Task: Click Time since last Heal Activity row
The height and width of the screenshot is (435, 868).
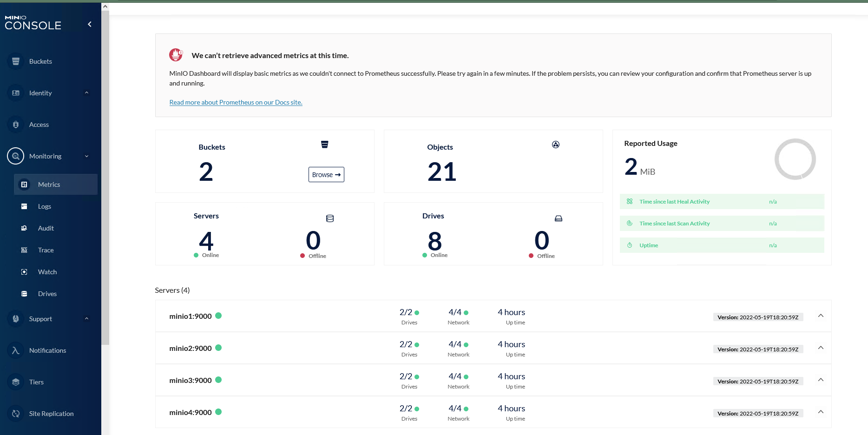Action: click(x=722, y=201)
